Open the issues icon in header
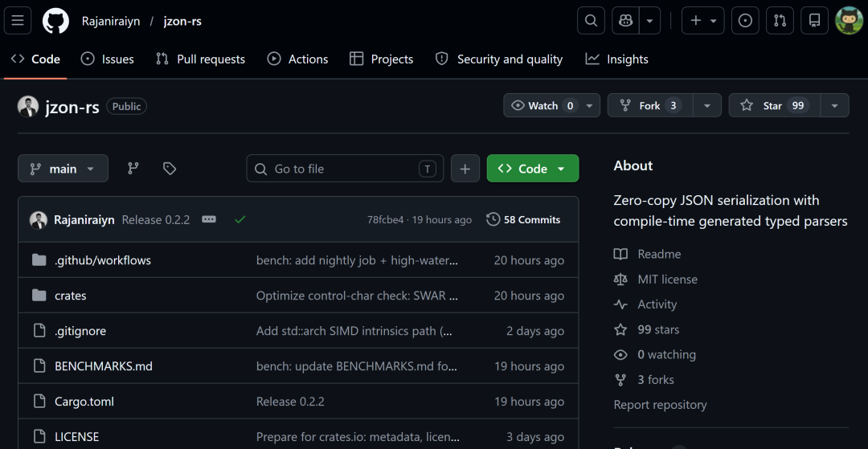868x449 pixels. pos(746,21)
